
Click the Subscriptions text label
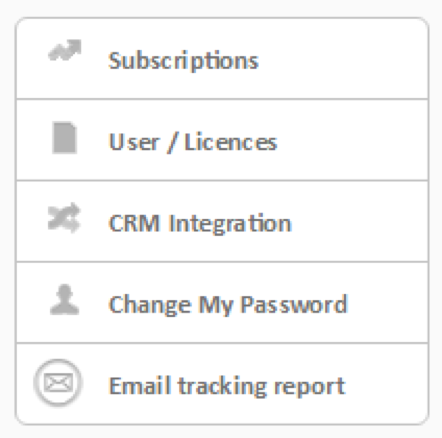pos(184,61)
